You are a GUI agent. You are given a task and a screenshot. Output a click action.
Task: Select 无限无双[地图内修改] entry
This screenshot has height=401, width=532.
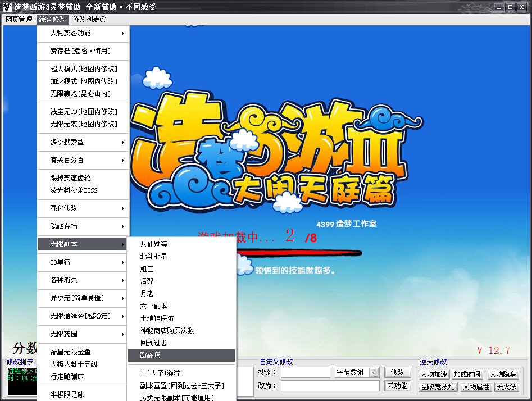pos(84,124)
